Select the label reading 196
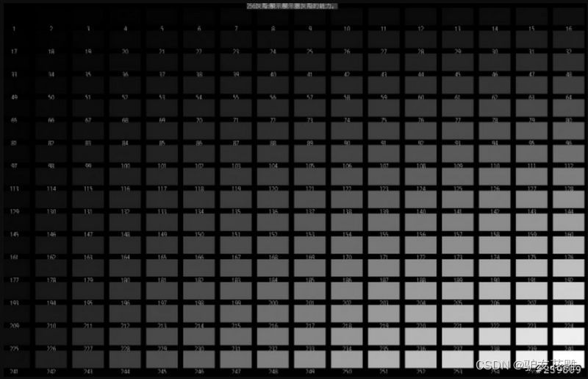This screenshot has height=379, width=588. (125, 302)
